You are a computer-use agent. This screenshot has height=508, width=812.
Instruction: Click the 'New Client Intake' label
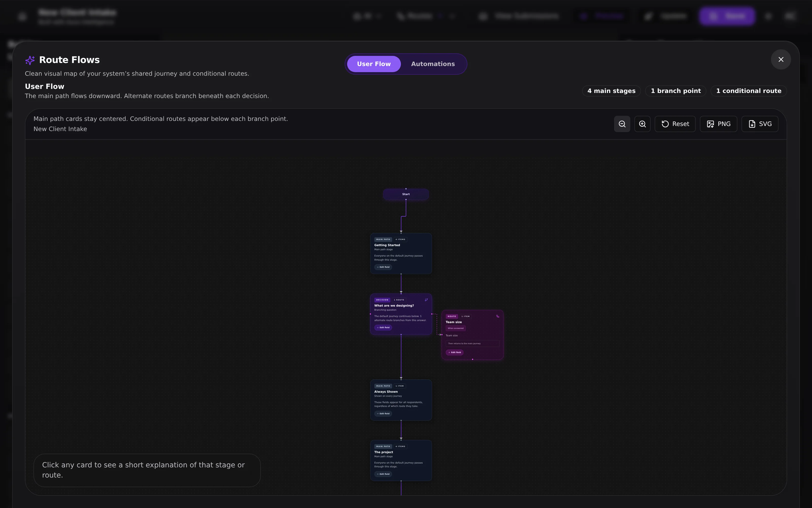point(60,129)
